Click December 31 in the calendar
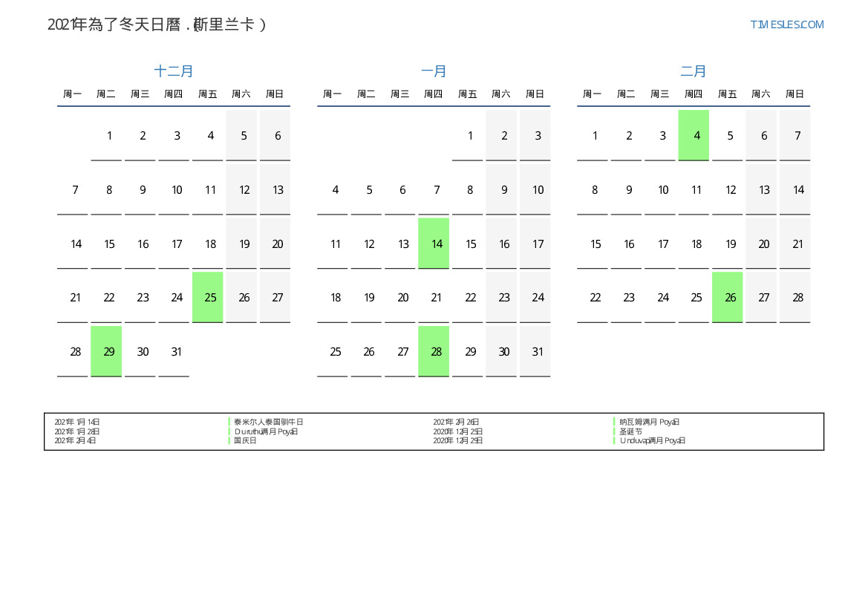 click(x=174, y=352)
